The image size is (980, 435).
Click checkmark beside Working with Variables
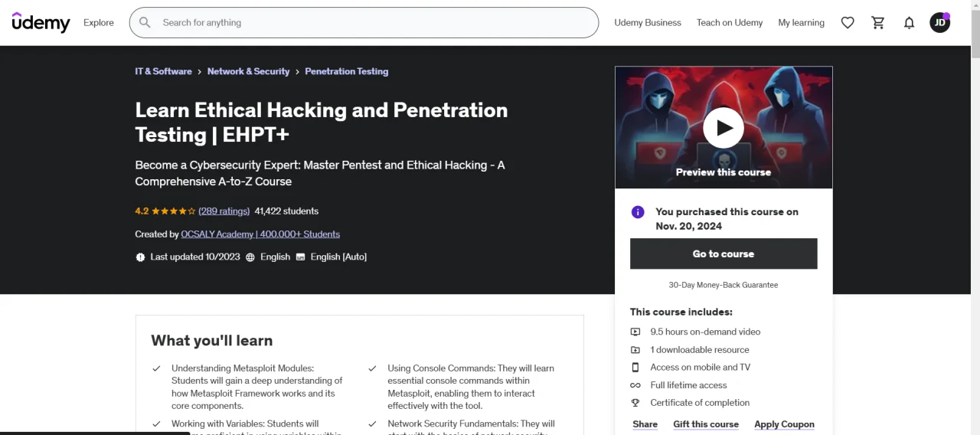156,424
